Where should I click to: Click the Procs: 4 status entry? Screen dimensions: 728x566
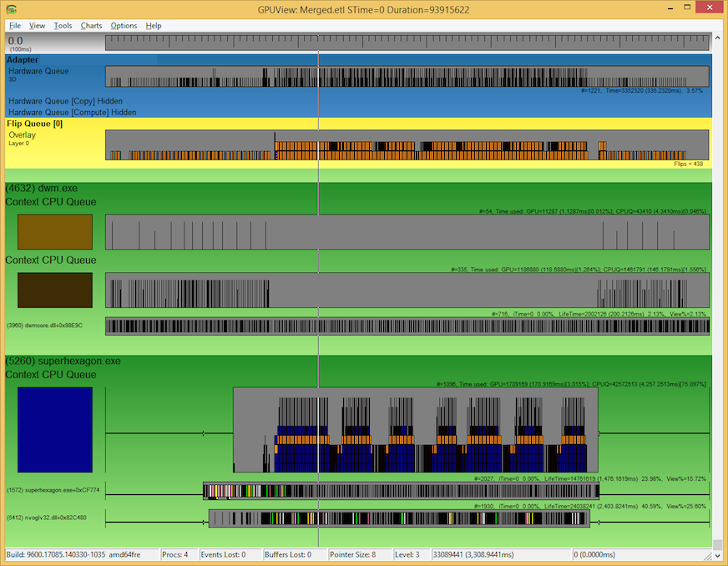point(175,554)
